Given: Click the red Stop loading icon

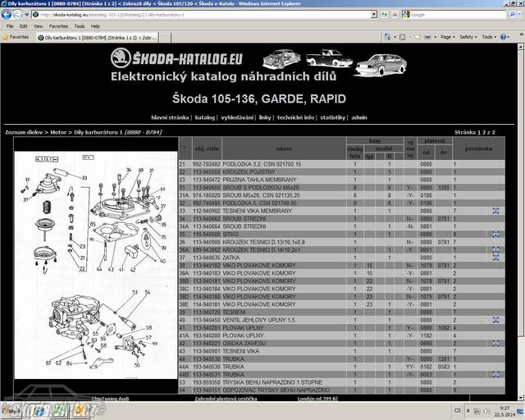Looking at the screenshot, I should point(395,15).
